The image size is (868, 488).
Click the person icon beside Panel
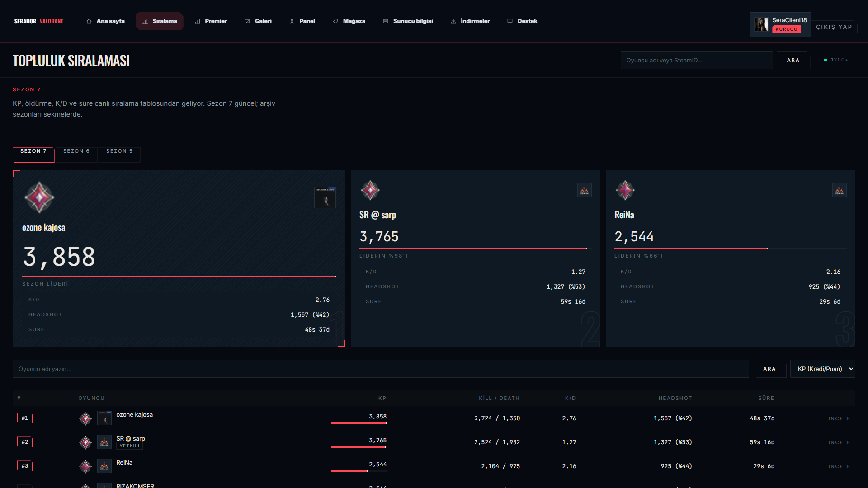point(292,21)
